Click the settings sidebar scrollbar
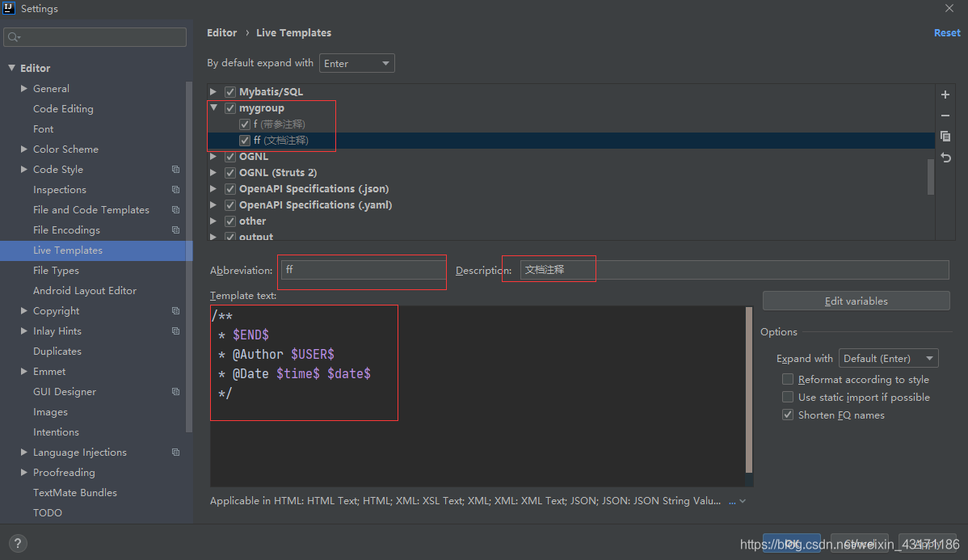 click(x=189, y=256)
